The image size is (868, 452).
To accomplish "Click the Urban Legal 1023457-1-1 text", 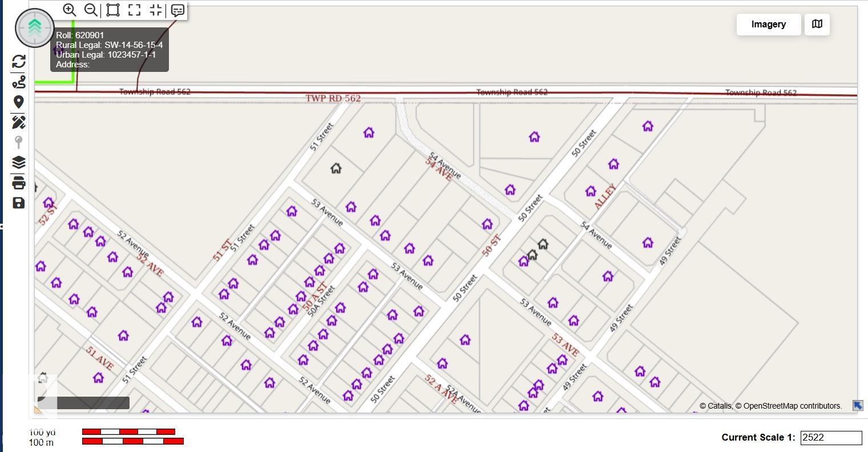I will pos(106,55).
